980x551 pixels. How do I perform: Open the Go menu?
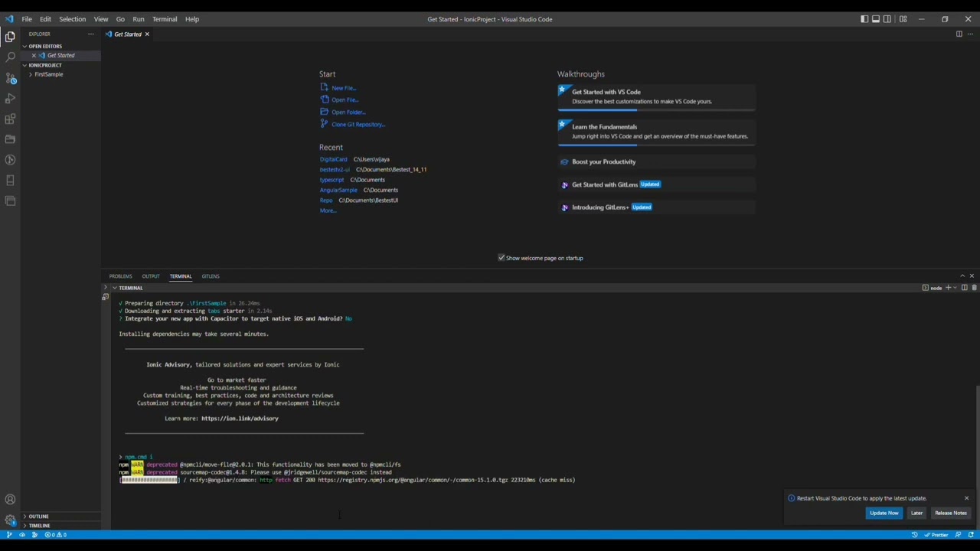pos(120,19)
